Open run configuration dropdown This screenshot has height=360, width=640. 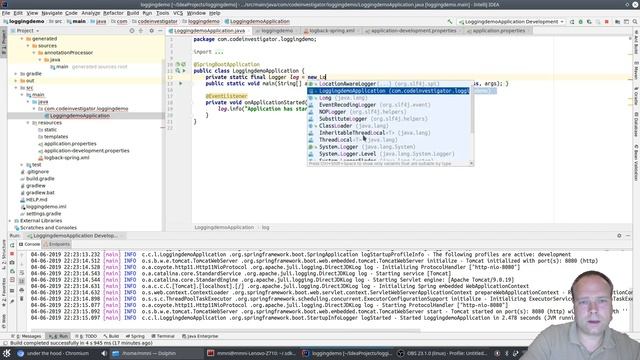point(511,22)
